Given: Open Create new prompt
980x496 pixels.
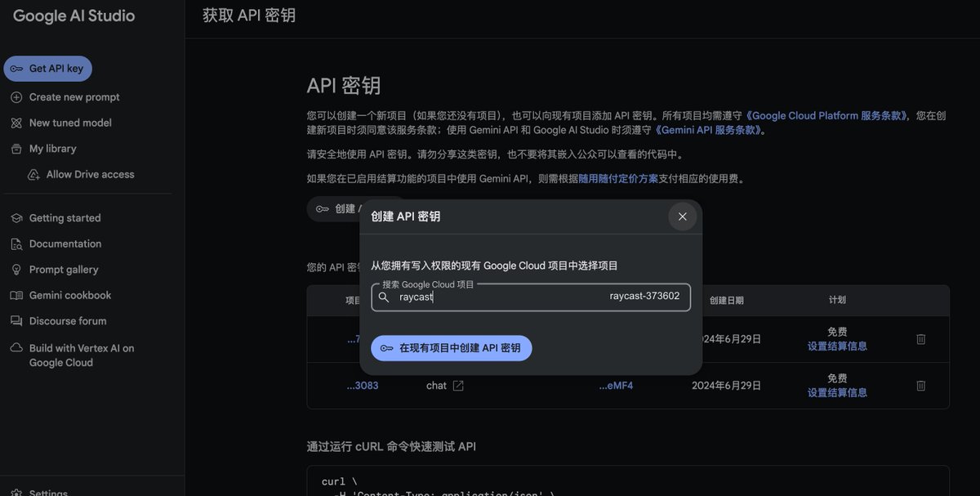Looking at the screenshot, I should point(74,97).
